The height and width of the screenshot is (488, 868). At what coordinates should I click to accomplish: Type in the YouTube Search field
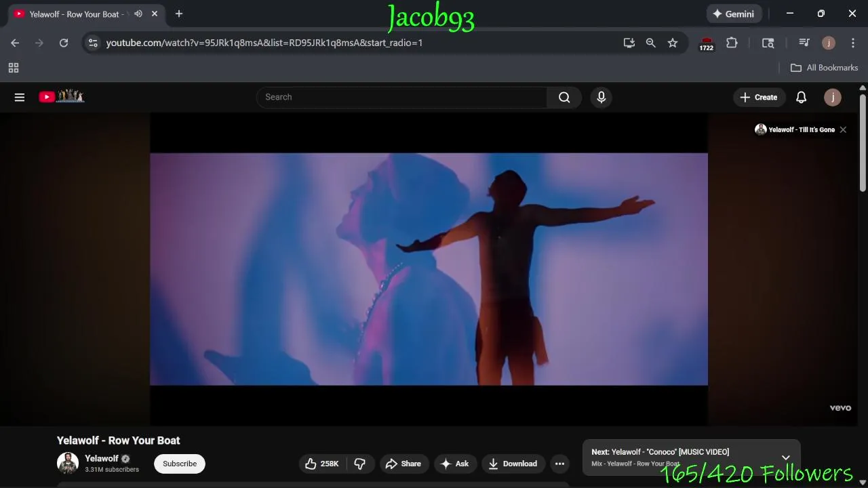point(402,97)
